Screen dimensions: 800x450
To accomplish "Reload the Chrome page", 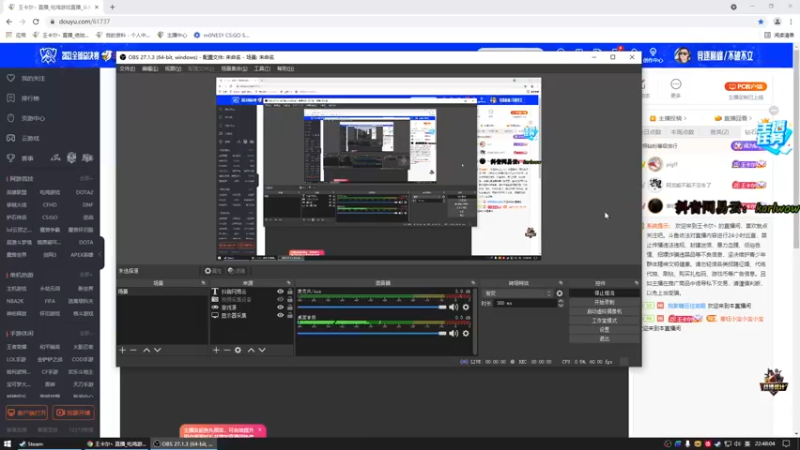I will click(x=36, y=21).
